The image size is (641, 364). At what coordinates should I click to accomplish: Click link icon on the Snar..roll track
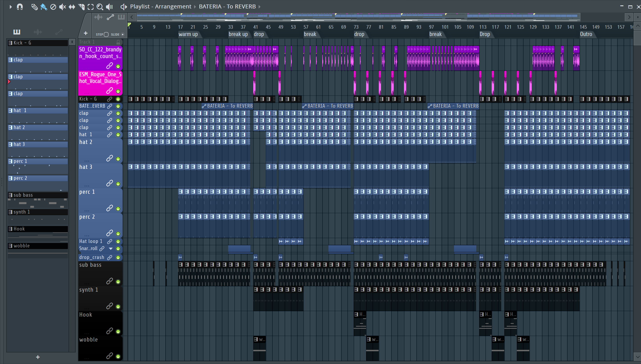pyautogui.click(x=101, y=249)
